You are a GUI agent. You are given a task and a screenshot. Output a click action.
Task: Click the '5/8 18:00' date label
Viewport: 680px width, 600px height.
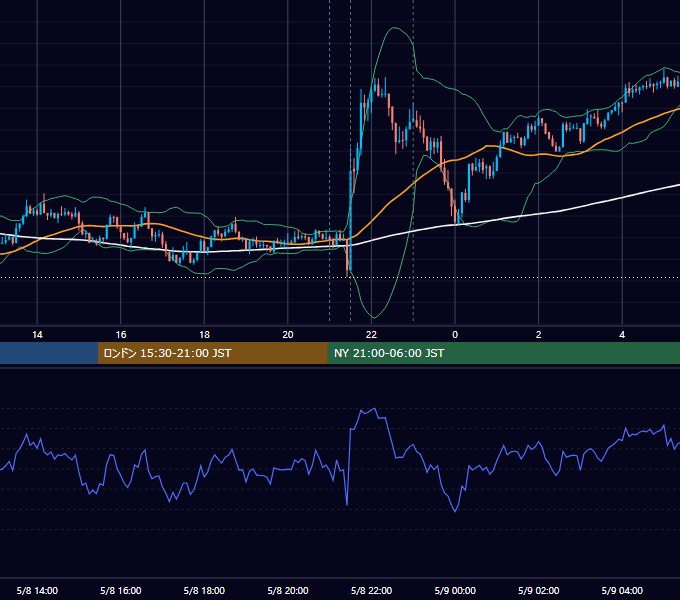pyautogui.click(x=204, y=590)
